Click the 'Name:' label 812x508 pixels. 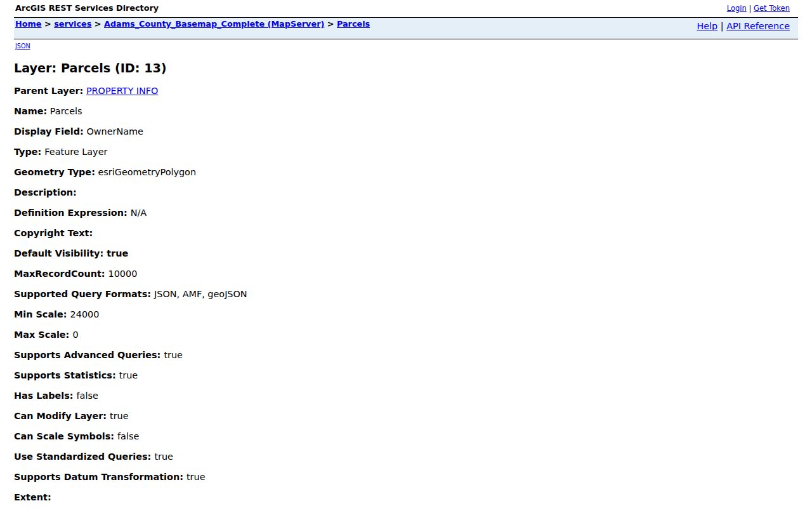pos(30,111)
